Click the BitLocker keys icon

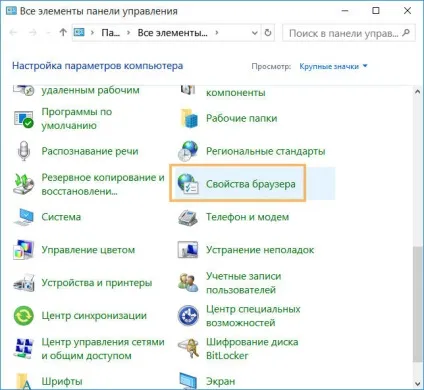(x=188, y=348)
